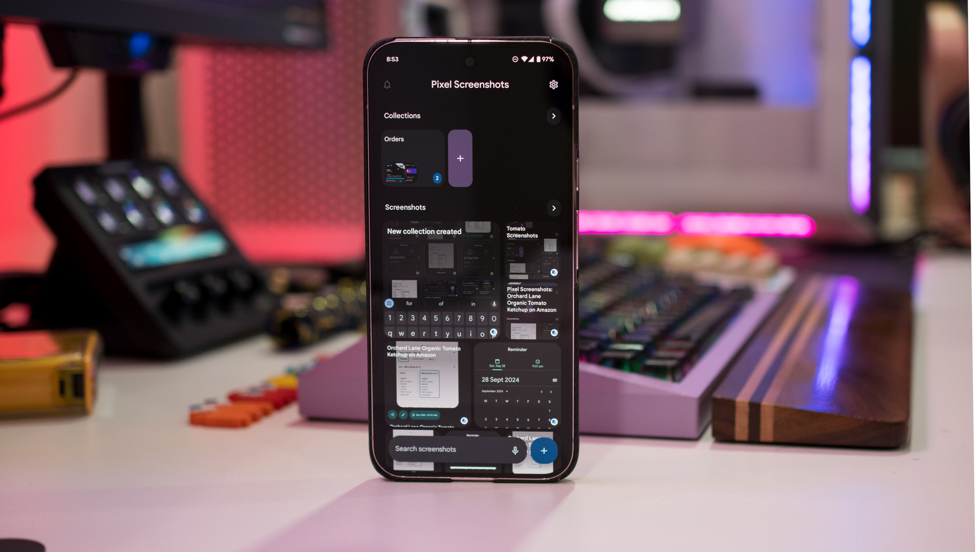Tap the Screenshots menu item

coord(405,207)
